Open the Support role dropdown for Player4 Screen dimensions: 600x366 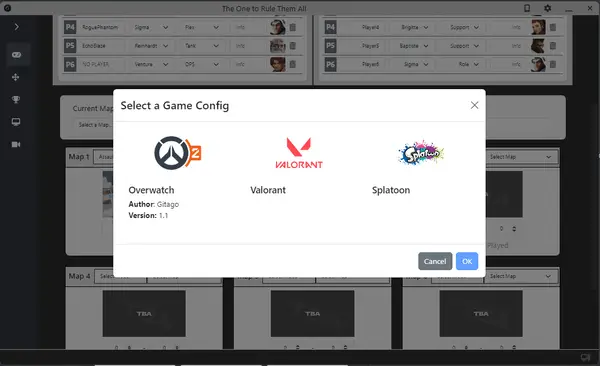coord(462,27)
